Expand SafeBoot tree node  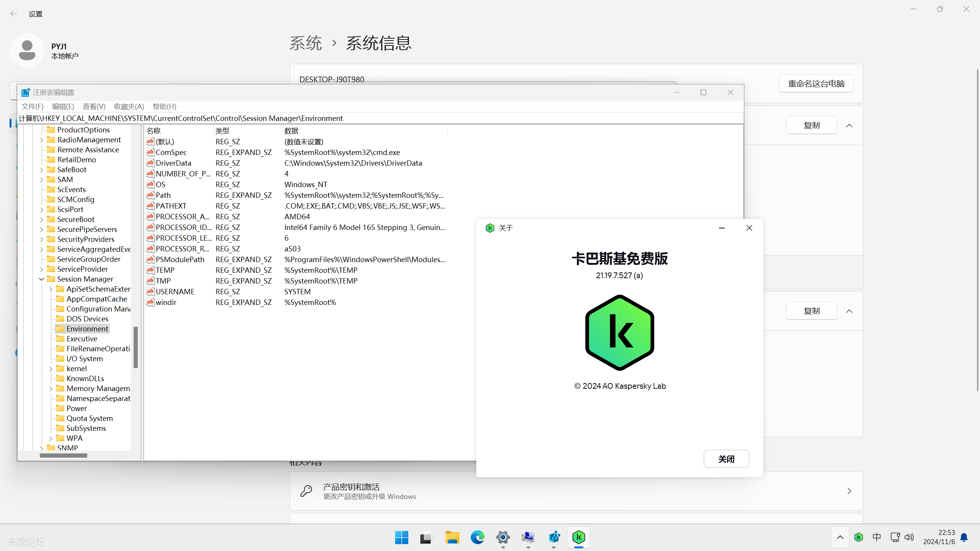(x=41, y=170)
